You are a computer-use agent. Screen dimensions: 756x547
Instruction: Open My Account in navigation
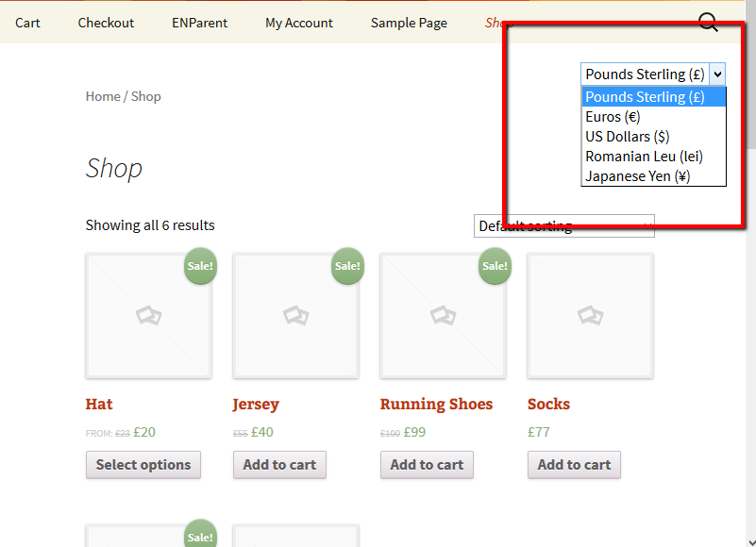(x=299, y=23)
